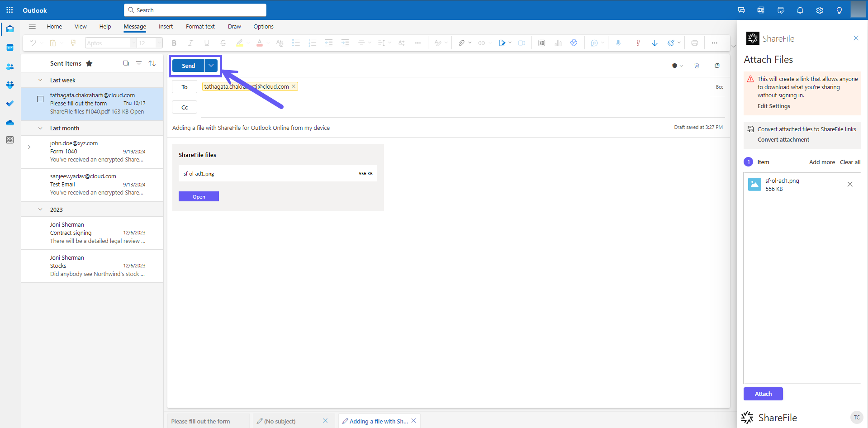Screen dimensions: 868x428
Task: Switch to the Home tab
Action: (54, 26)
